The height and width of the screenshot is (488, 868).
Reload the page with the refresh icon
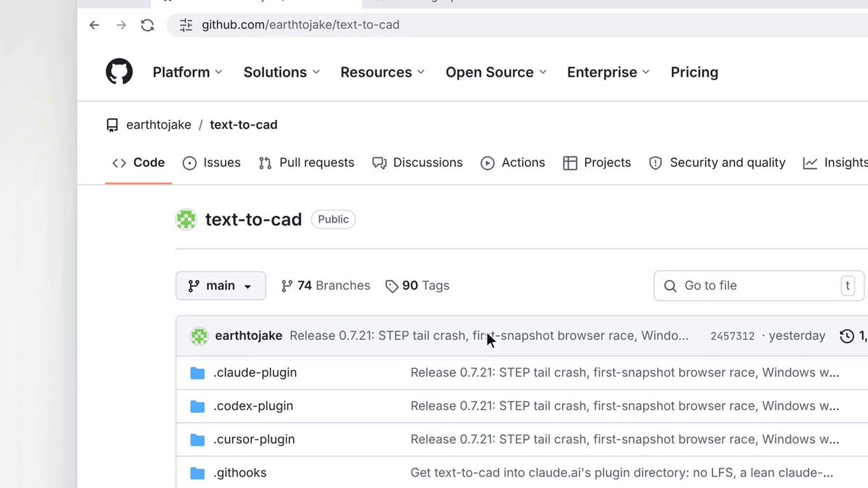[148, 25]
